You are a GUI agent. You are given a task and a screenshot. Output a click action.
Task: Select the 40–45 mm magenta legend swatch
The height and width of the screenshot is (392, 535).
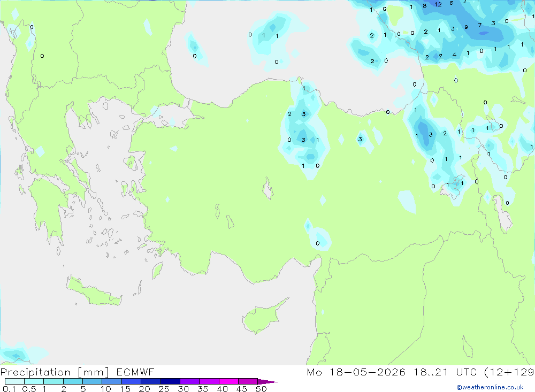click(228, 381)
